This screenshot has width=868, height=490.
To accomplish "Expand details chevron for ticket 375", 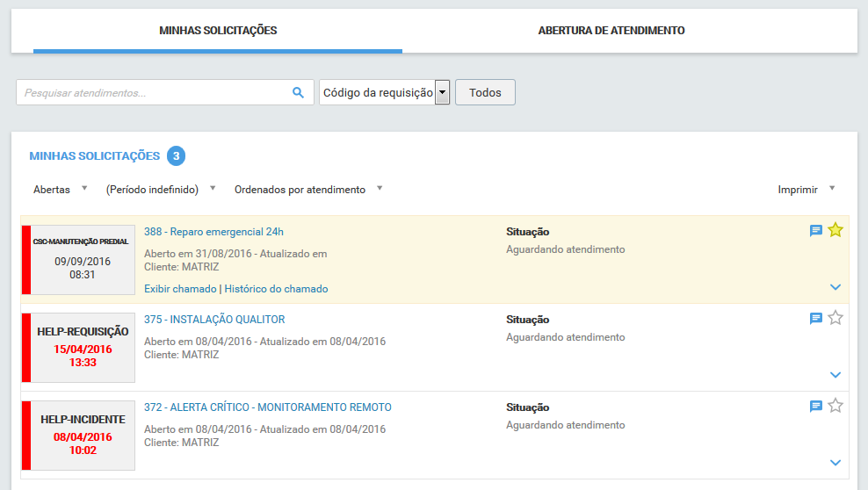I will point(835,375).
